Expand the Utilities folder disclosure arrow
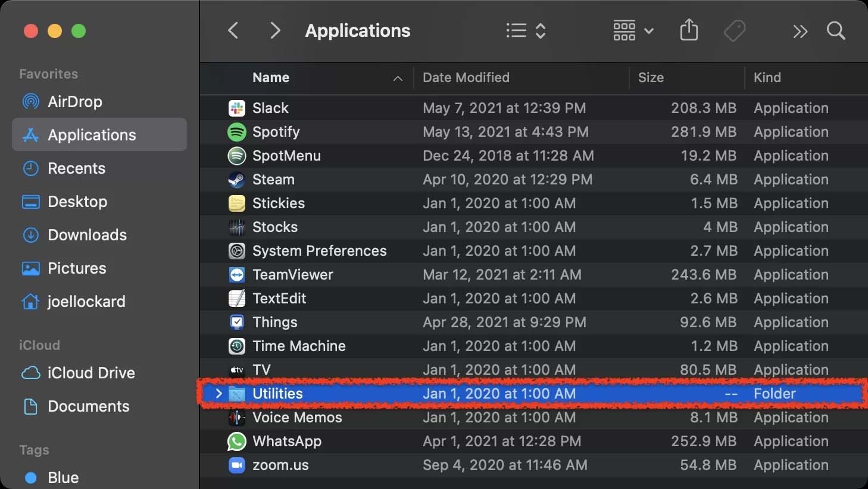Viewport: 868px width, 489px height. (218, 393)
